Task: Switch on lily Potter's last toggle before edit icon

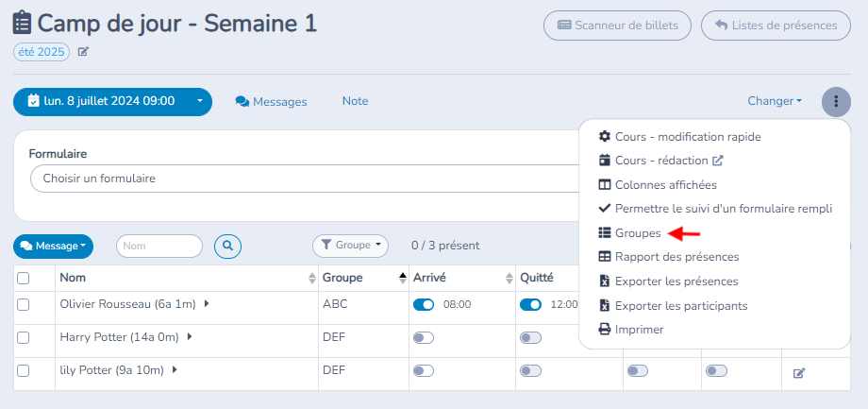Action: coord(716,371)
